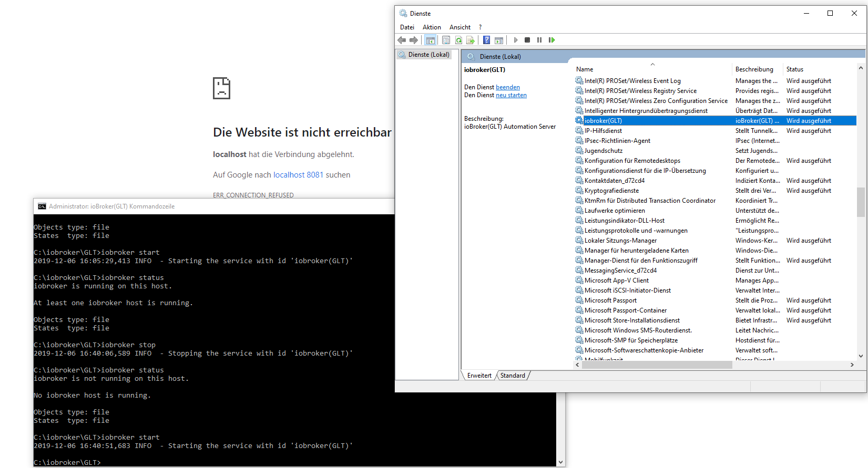The width and height of the screenshot is (868, 468).
Task: Select KtmRm für Distributed Transaction Coordinator
Action: (x=650, y=201)
